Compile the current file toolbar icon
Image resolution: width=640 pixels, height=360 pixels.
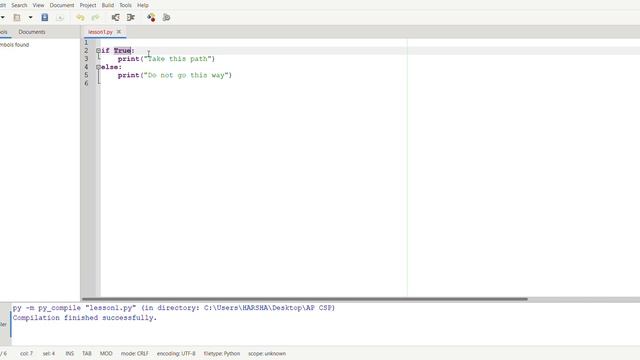pyautogui.click(x=151, y=18)
